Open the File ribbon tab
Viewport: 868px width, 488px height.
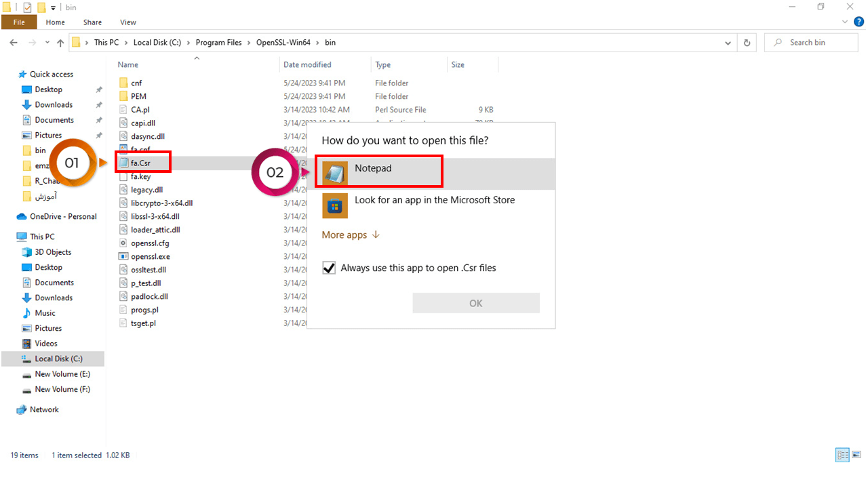point(19,22)
